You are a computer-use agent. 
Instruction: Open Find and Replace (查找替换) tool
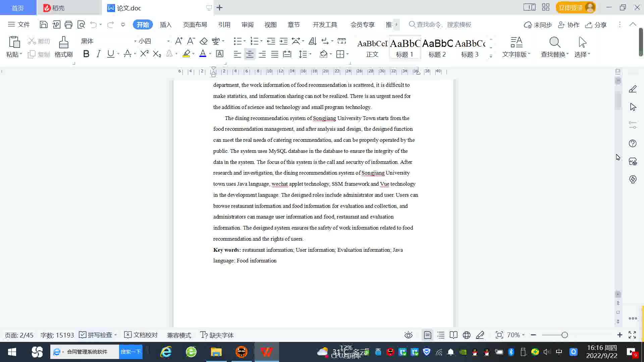(554, 47)
